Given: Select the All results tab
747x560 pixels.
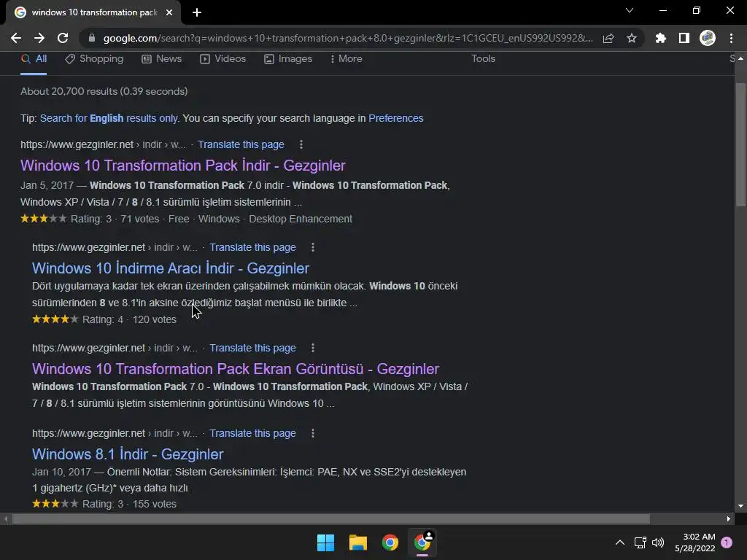Looking at the screenshot, I should pos(34,59).
